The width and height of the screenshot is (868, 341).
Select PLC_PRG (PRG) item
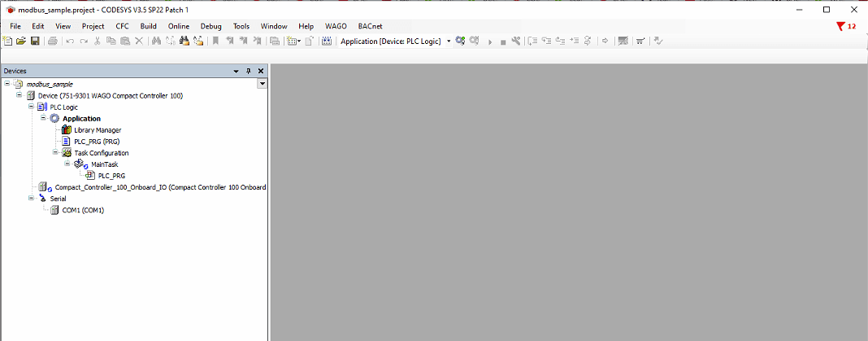[97, 142]
